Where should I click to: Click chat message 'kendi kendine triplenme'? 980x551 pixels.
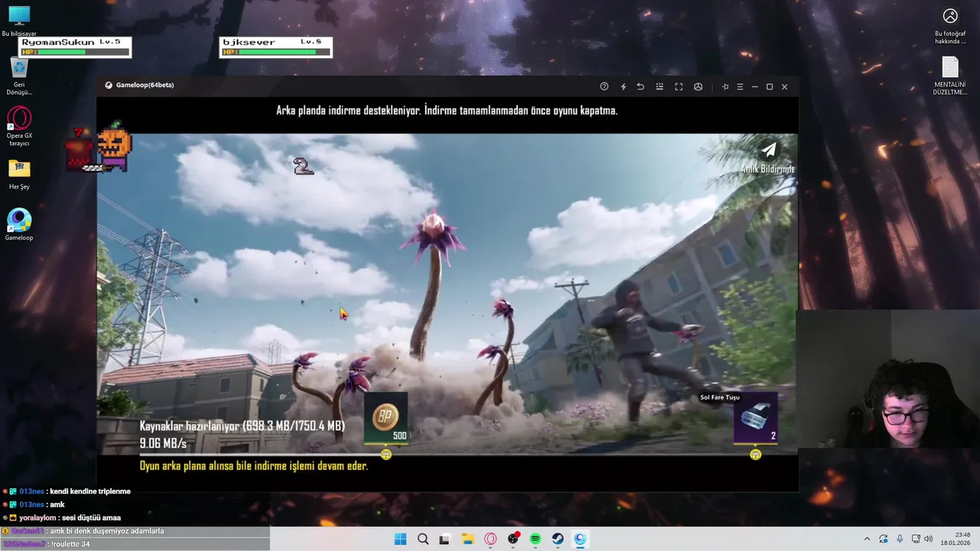pos(90,491)
